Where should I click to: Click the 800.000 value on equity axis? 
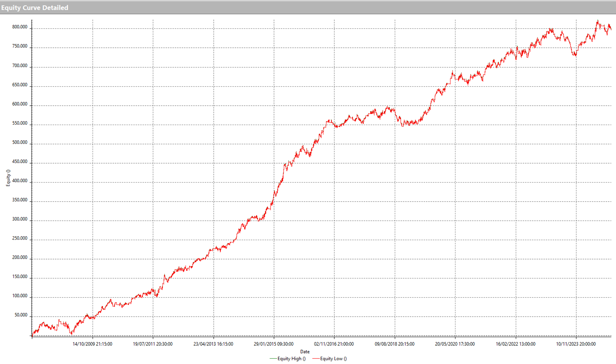point(20,27)
